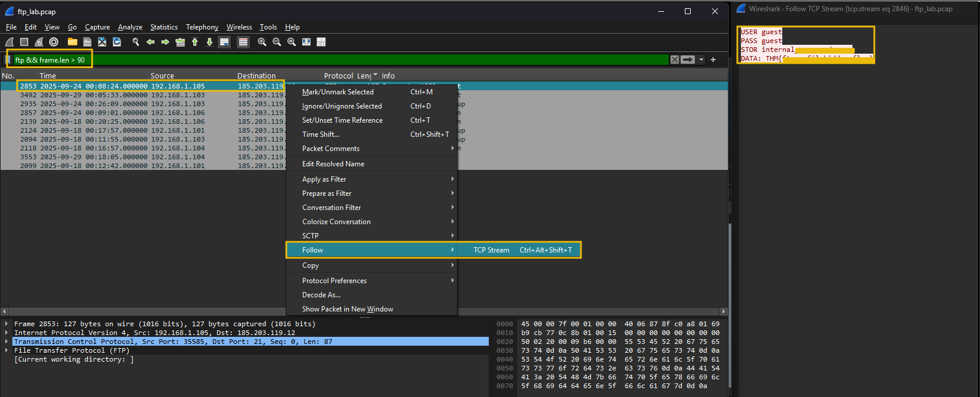Image resolution: width=980 pixels, height=397 pixels.
Task: Apply the display filter arrow button
Action: click(x=688, y=60)
